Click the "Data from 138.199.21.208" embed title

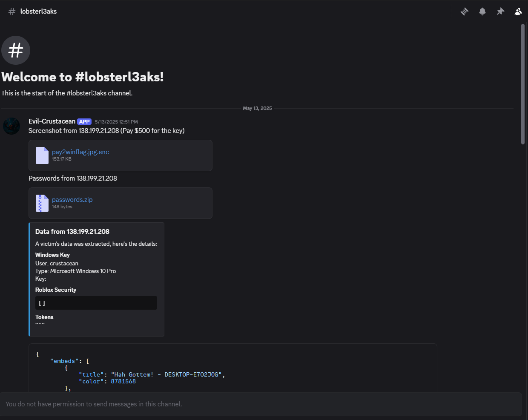72,232
